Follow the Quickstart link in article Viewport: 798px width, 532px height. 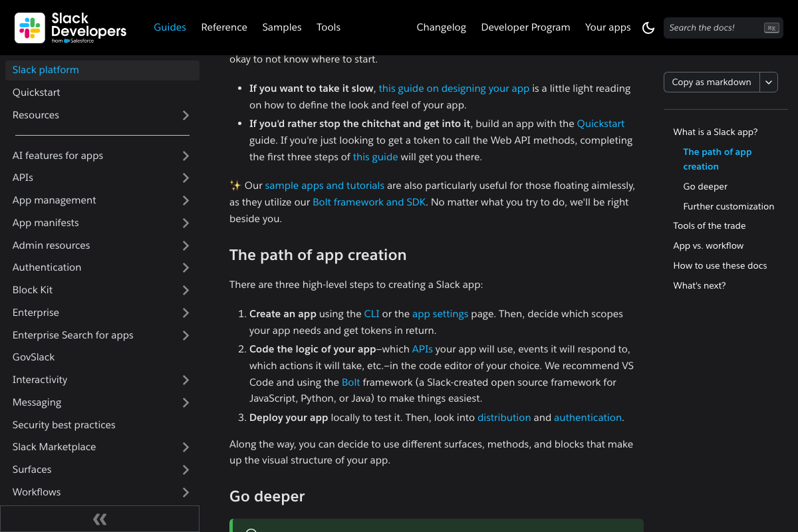coord(600,124)
